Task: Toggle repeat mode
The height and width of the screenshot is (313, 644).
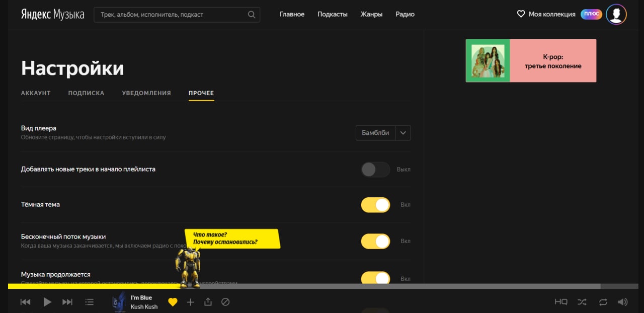Action: pos(603,302)
